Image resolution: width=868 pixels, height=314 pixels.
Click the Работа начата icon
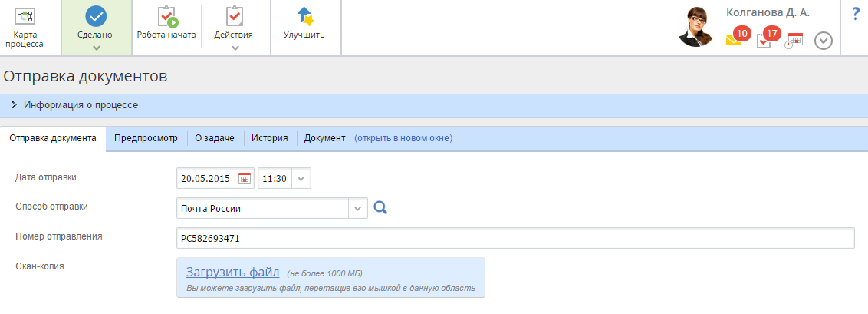tap(166, 17)
